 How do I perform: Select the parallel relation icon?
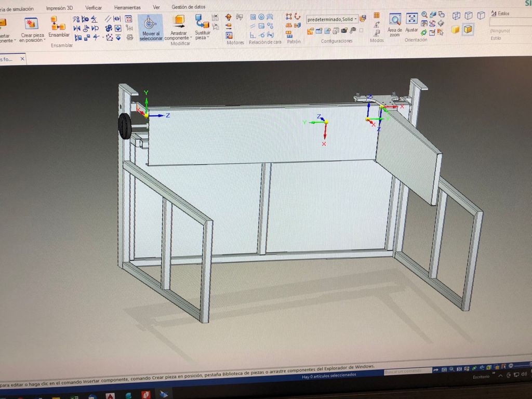pos(253,26)
